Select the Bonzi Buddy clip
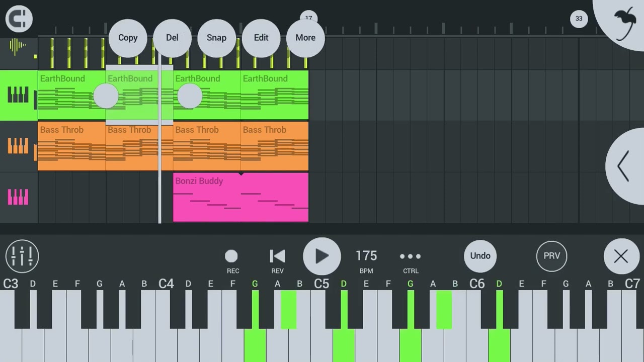 click(241, 197)
